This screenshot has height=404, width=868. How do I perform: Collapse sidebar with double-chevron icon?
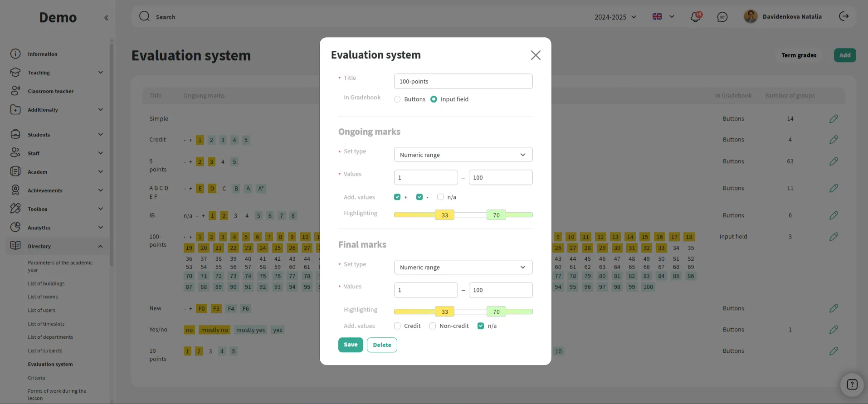pos(106,18)
